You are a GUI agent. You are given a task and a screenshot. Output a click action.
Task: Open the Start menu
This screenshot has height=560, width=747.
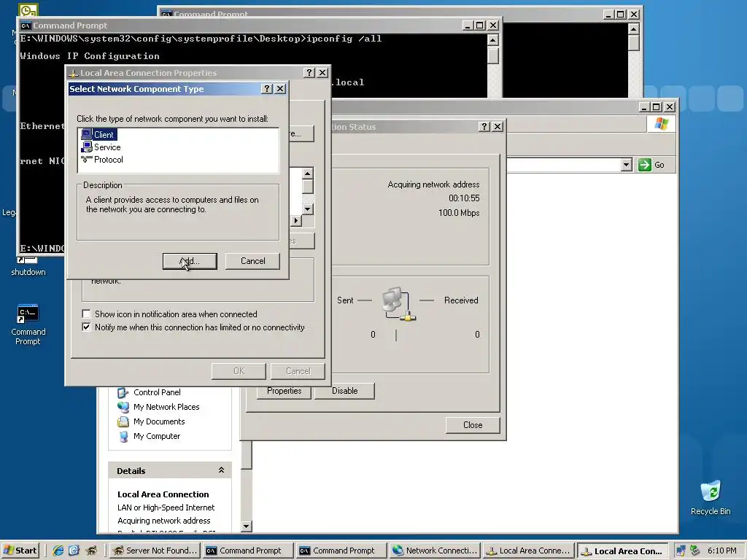click(x=20, y=551)
